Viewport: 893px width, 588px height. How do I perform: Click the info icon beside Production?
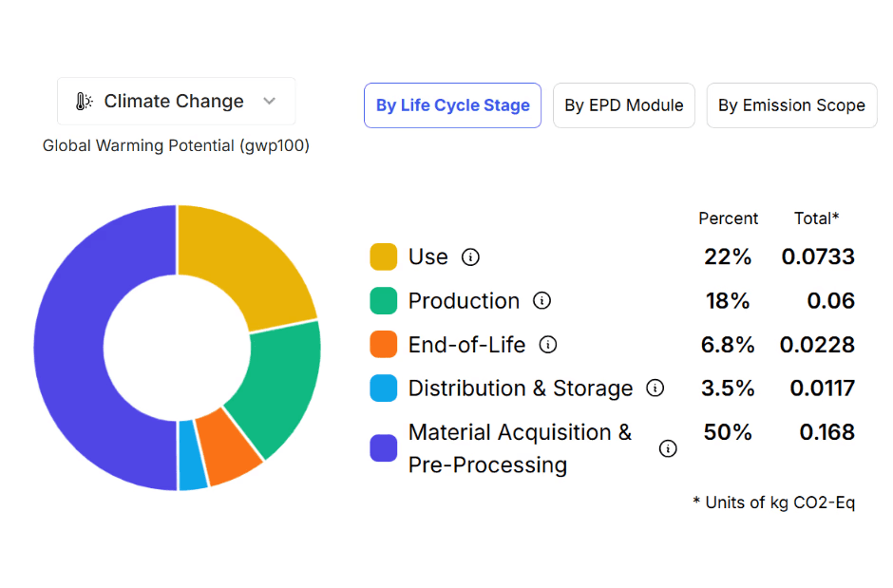[542, 301]
